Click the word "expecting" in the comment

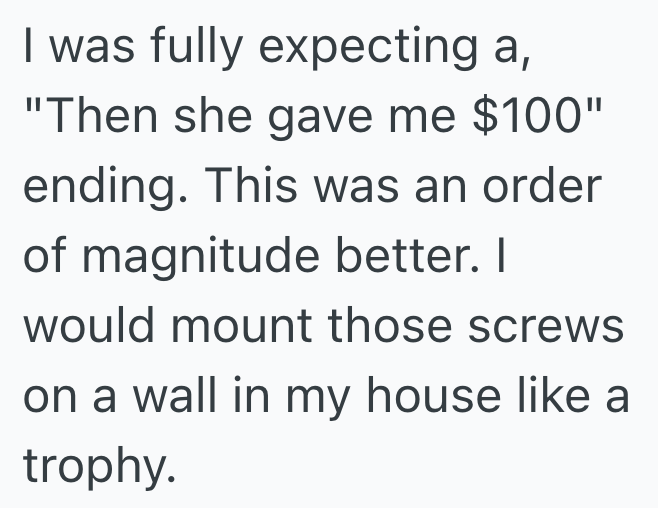coord(356,47)
